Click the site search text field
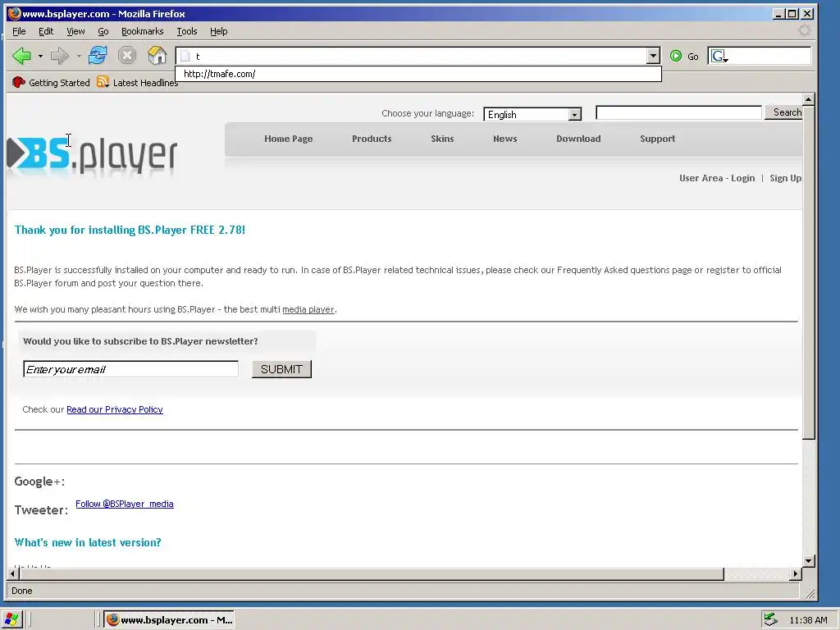840x630 pixels. pyautogui.click(x=678, y=112)
